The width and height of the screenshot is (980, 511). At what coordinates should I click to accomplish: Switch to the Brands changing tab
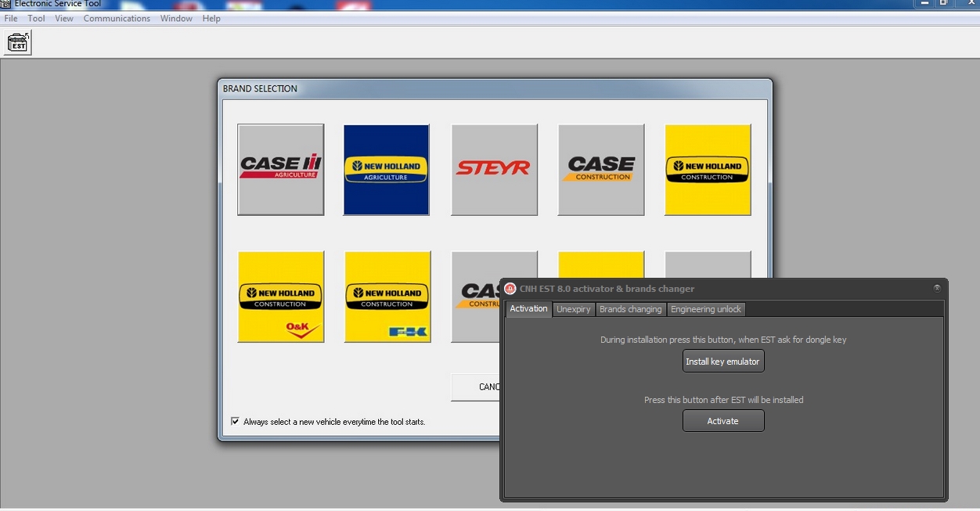(x=630, y=309)
